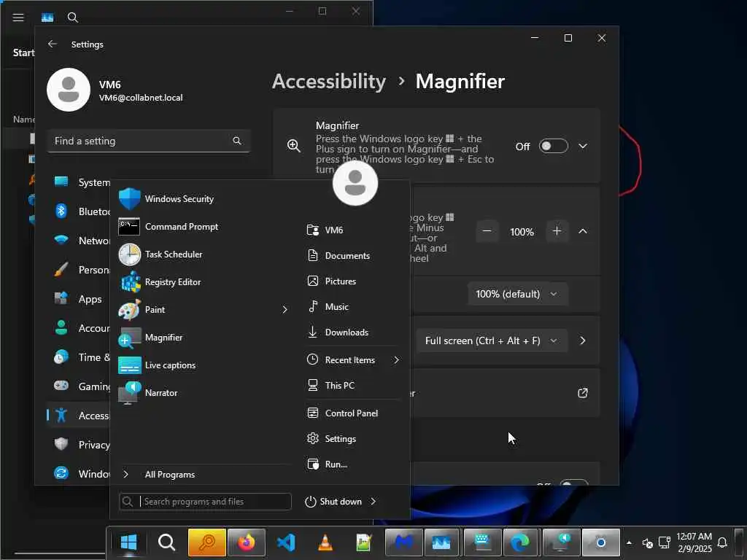Click search icon in background window
This screenshot has height=560, width=747.
pyautogui.click(x=72, y=17)
